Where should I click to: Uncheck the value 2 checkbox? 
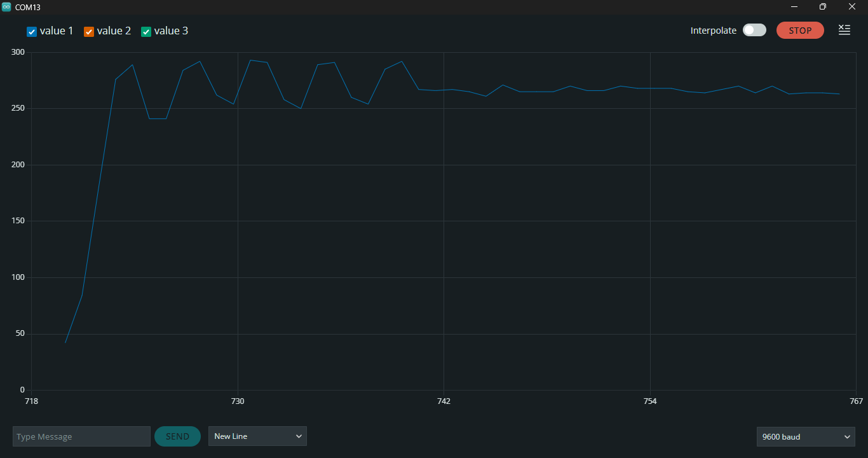pyautogui.click(x=89, y=31)
